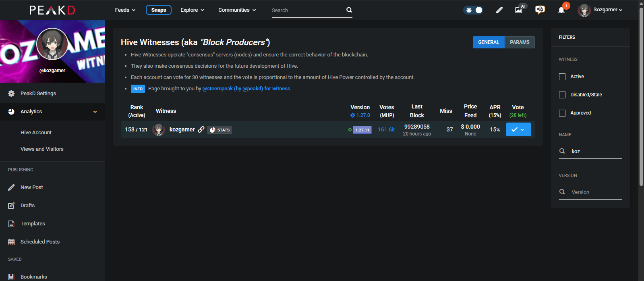Open the chat messages icon

(x=540, y=10)
